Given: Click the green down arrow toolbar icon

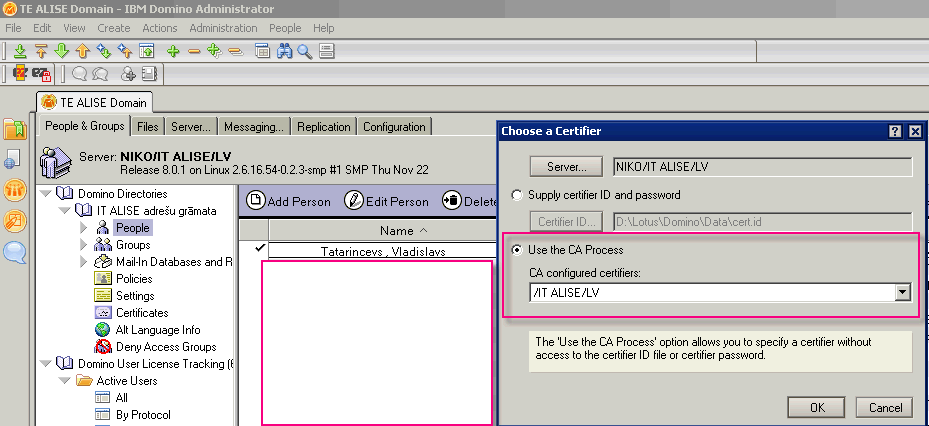Looking at the screenshot, I should coord(62,51).
